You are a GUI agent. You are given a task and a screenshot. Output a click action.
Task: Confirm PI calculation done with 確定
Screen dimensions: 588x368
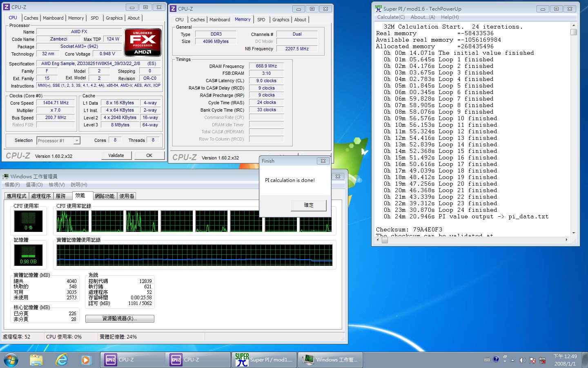coord(309,205)
